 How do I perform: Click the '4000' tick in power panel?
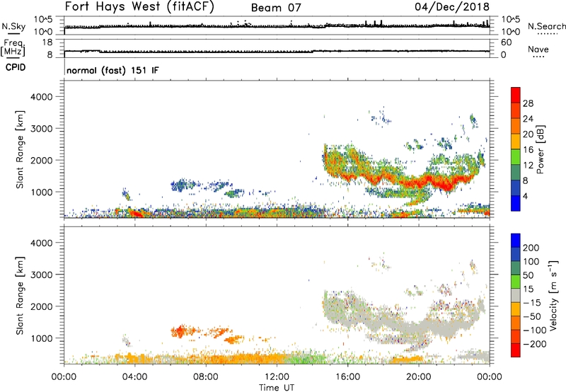(x=41, y=97)
